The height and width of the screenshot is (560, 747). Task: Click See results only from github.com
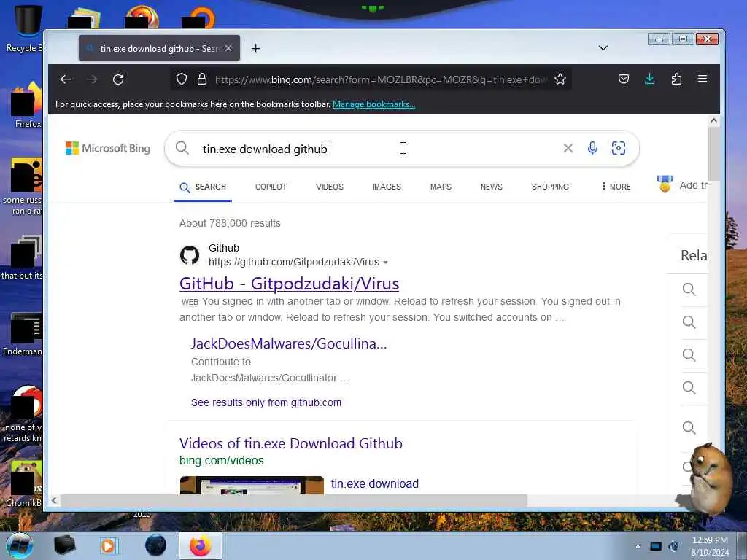[x=266, y=402]
